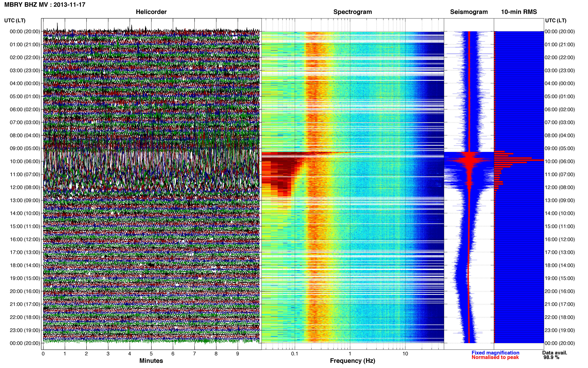Click "17:00 (13:00)" beside the RMS panel
The width and height of the screenshot is (588, 368).
click(560, 252)
